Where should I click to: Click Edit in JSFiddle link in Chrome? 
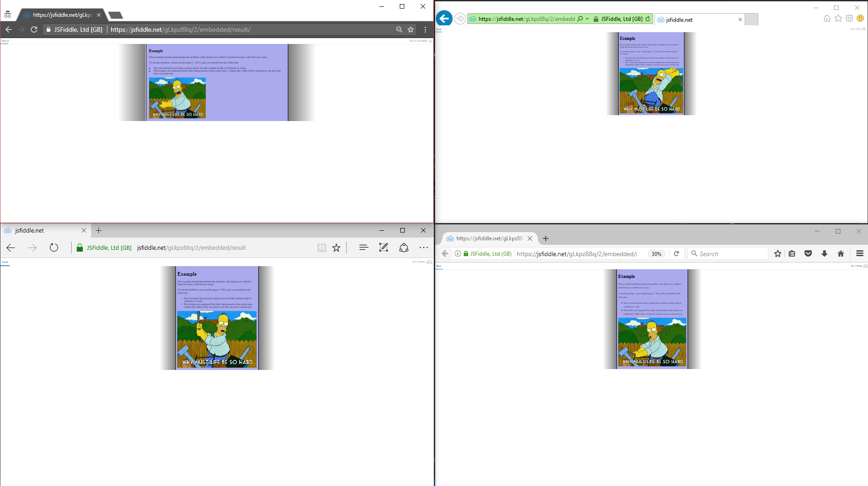pyautogui.click(x=418, y=41)
